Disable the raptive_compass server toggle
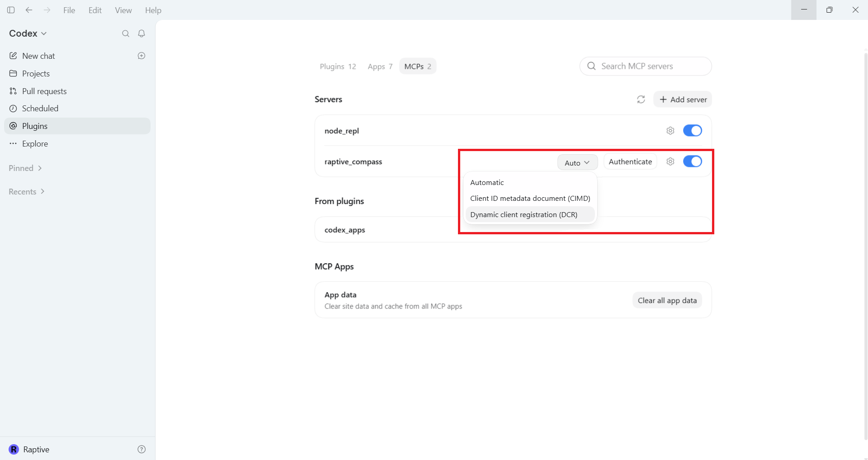The height and width of the screenshot is (460, 868). click(693, 161)
